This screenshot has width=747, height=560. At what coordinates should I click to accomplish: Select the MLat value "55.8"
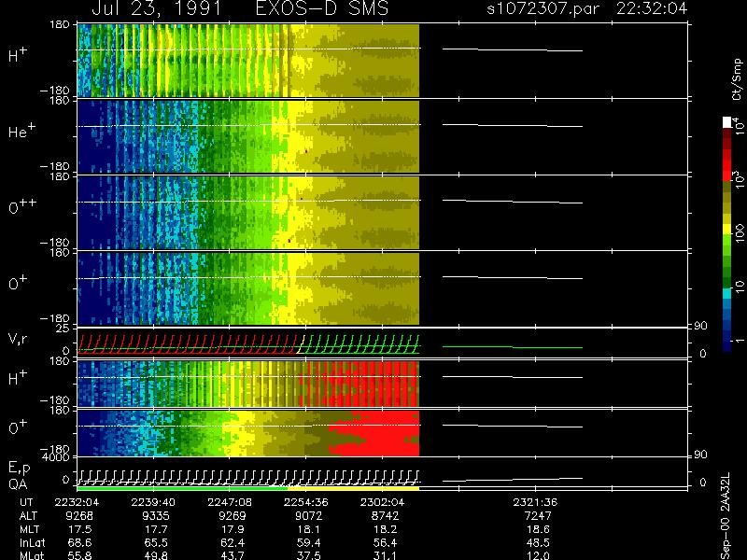(80, 555)
